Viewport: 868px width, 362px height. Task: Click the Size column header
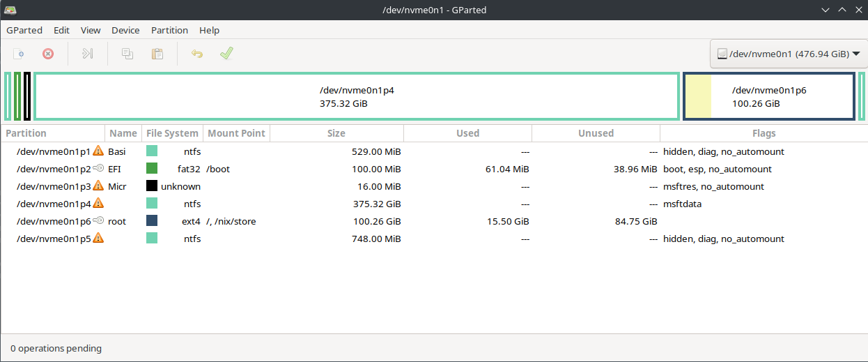(x=336, y=133)
